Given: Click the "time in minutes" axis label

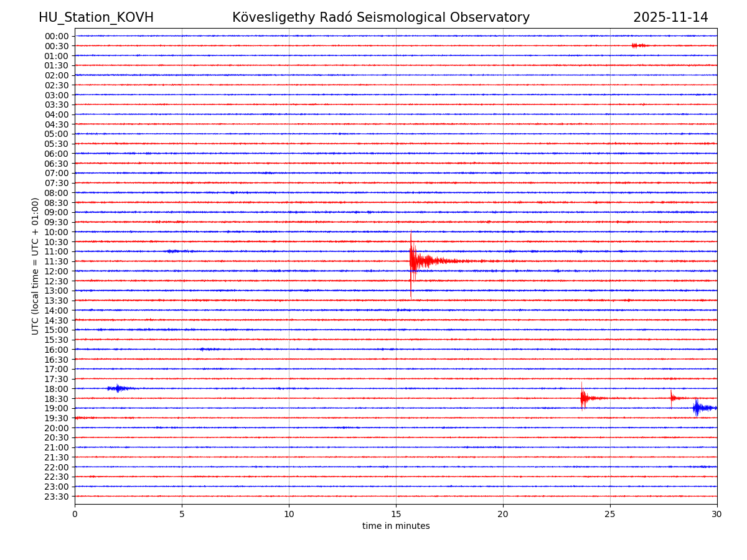Looking at the screenshot, I should click(396, 526).
